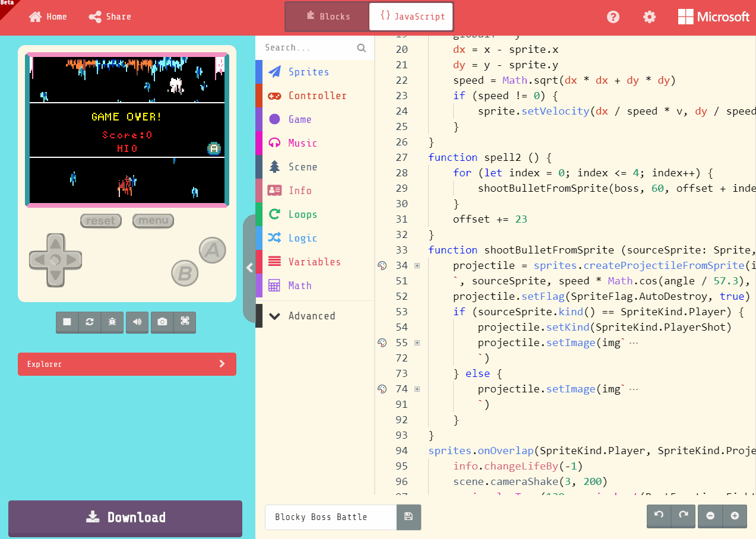756x539 pixels.
Task: Open the Sprites toolbox category
Action: (x=315, y=72)
